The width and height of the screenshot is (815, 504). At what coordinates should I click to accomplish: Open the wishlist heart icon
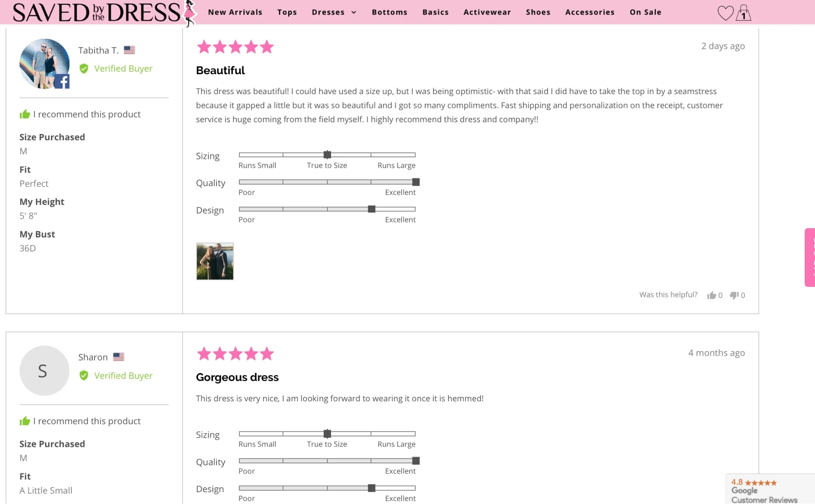pos(725,13)
